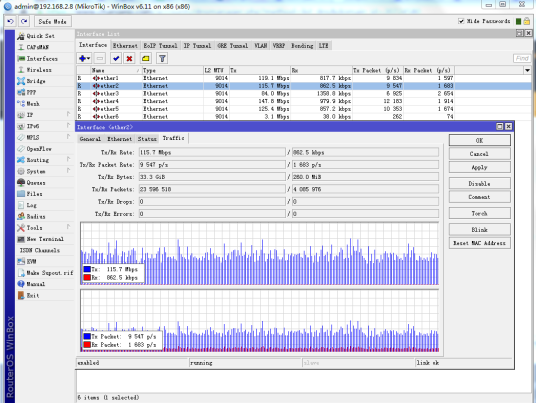Expand Tools submenu arrow
This screenshot has width=536, height=403.
click(x=69, y=227)
